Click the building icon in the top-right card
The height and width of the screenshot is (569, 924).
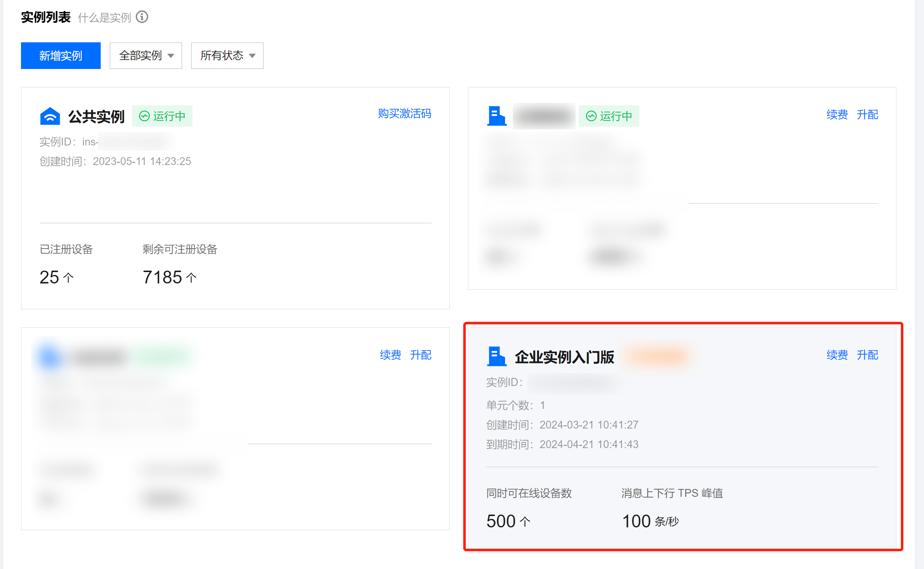tap(496, 116)
